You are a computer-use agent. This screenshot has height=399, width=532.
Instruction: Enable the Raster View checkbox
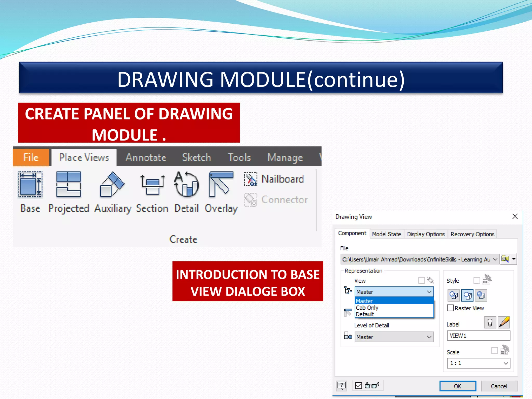(x=450, y=308)
